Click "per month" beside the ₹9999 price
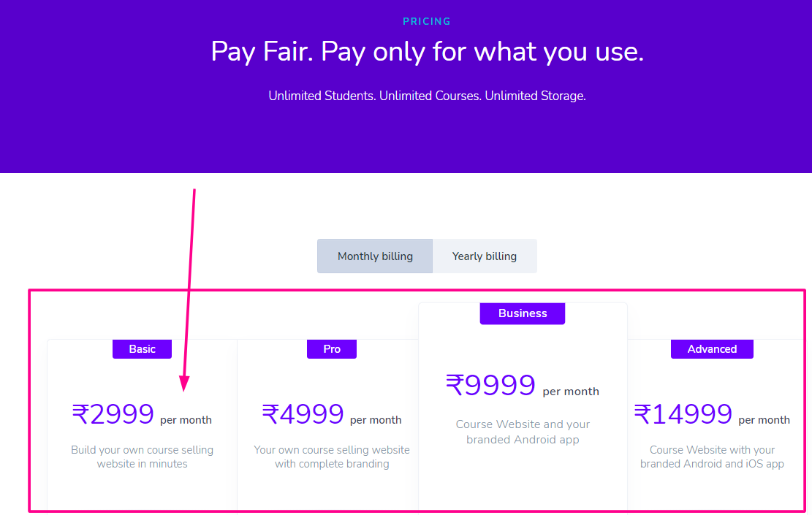This screenshot has width=812, height=515. 571,392
